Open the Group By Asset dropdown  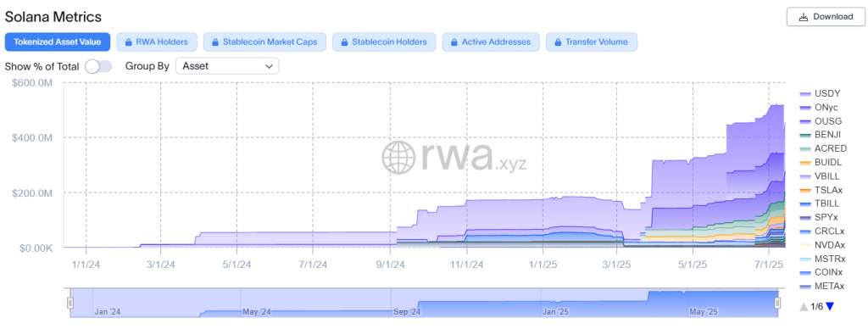click(227, 66)
